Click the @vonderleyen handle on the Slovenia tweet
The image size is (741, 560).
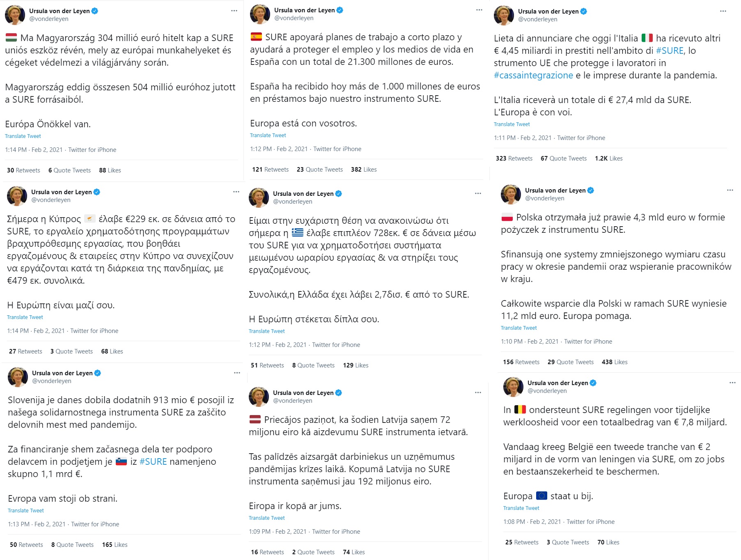point(52,381)
